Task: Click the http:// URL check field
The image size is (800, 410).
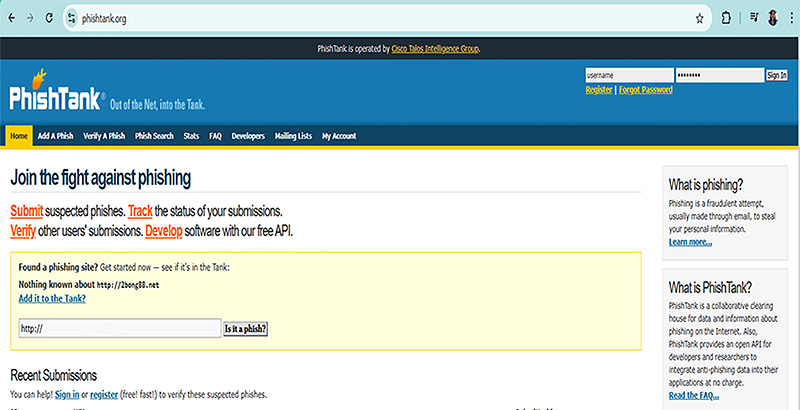Action: [x=120, y=328]
